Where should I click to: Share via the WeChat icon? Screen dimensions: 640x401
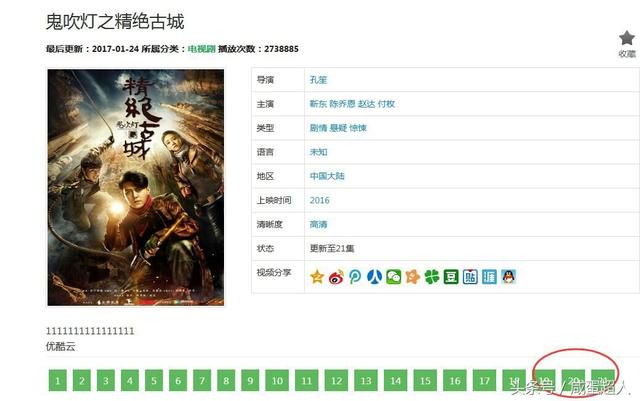click(x=393, y=277)
